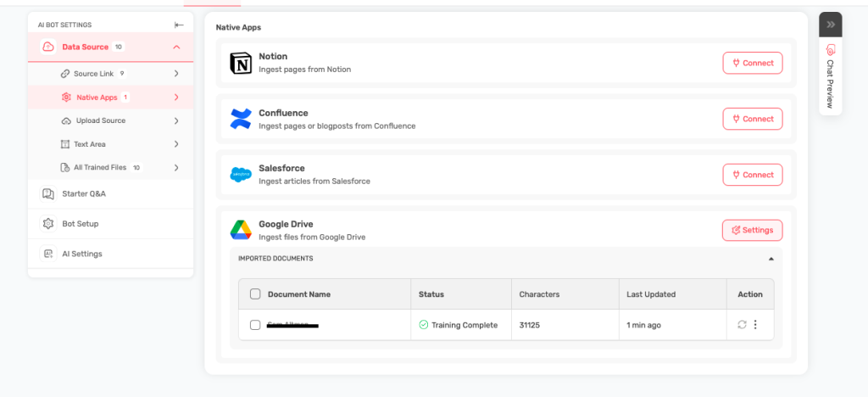This screenshot has width=868, height=397.
Task: Click the Starter Q&A chat icon
Action: (48, 193)
